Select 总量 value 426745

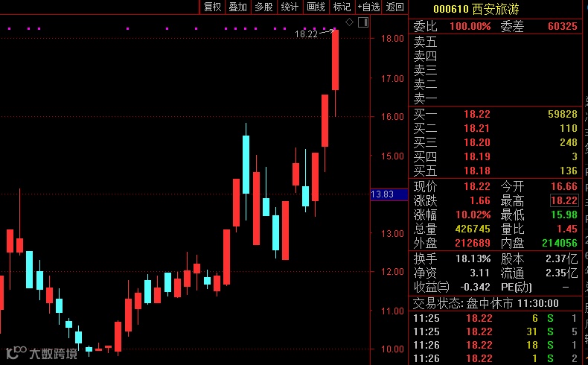(473, 229)
